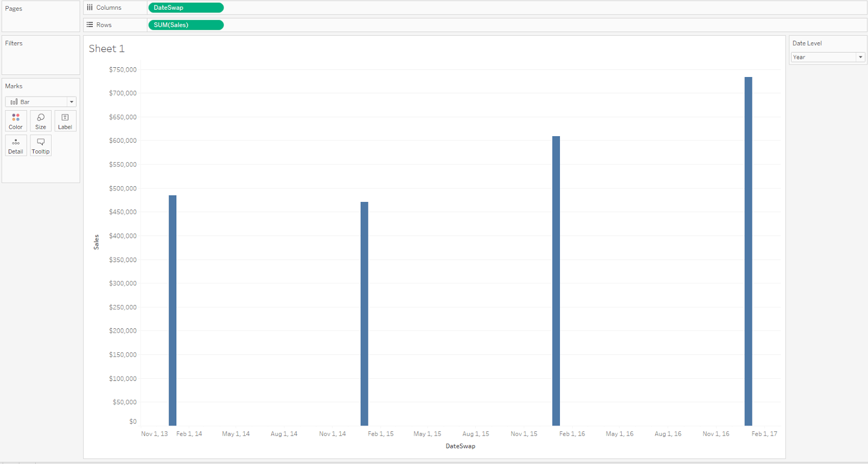868x464 pixels.
Task: Open the Size marks card
Action: [x=41, y=121]
